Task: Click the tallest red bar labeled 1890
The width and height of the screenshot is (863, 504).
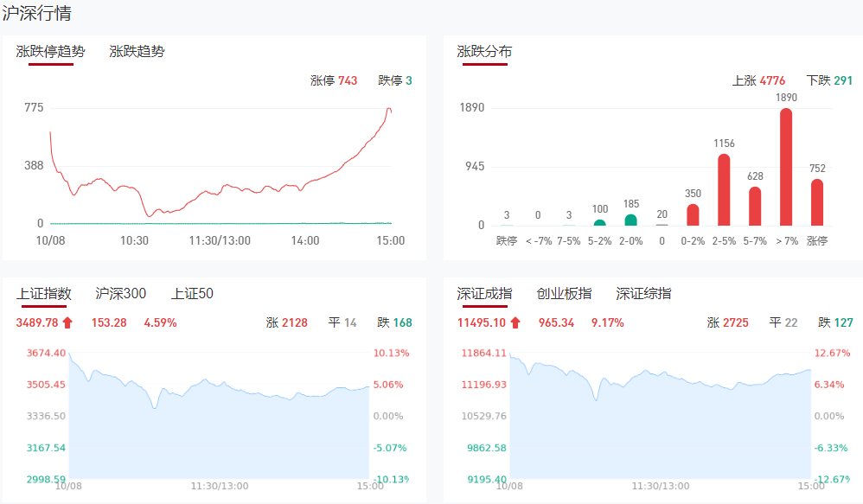Action: (786, 167)
